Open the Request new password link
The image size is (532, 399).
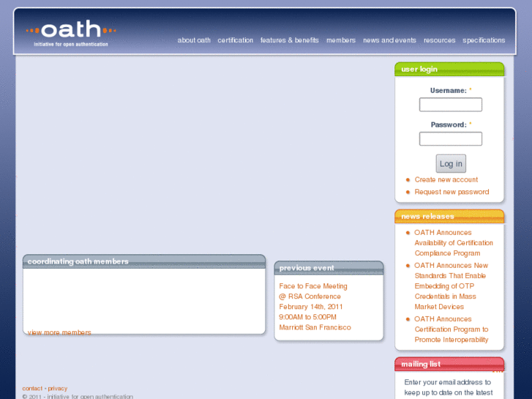tap(452, 192)
